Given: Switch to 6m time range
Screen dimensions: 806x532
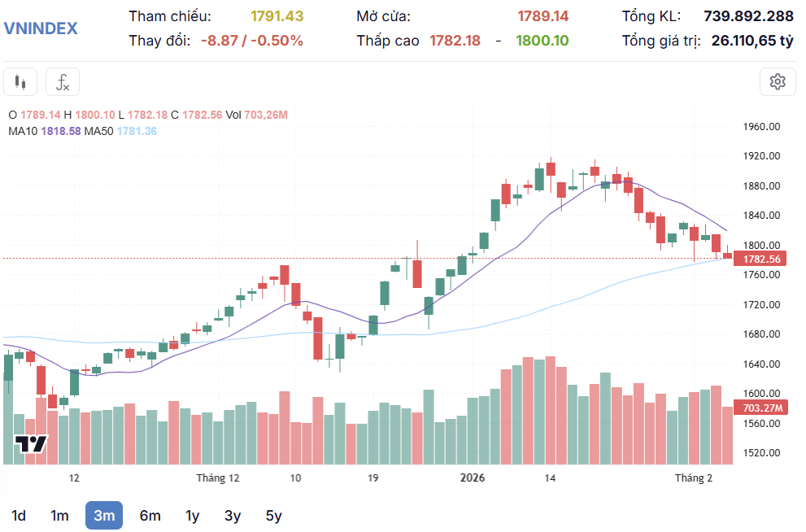Looking at the screenshot, I should pyautogui.click(x=150, y=516).
